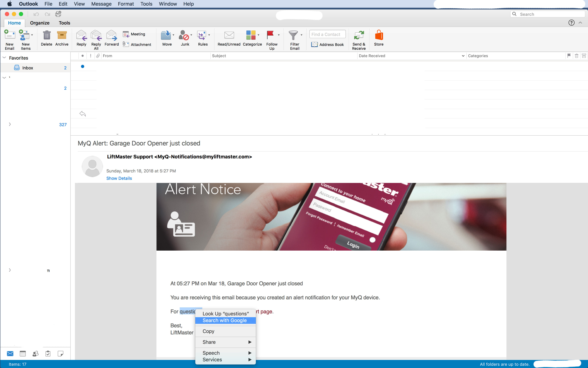Click the New Items icon
This screenshot has height=368, width=588.
coord(24,35)
